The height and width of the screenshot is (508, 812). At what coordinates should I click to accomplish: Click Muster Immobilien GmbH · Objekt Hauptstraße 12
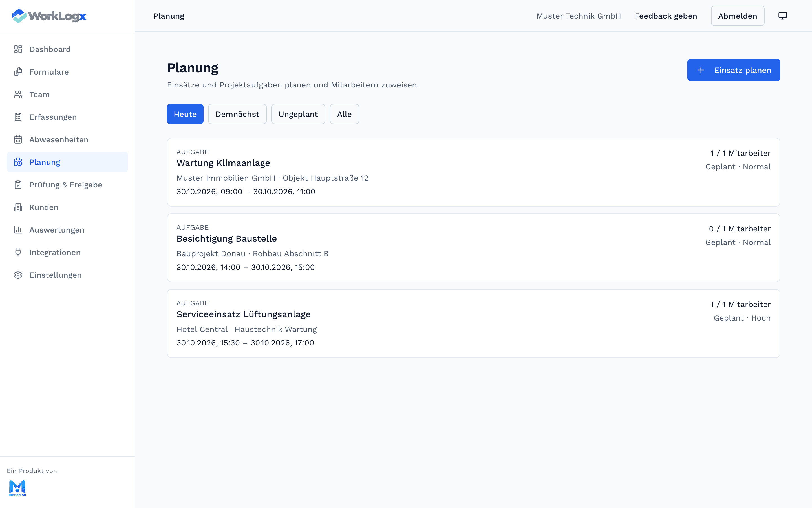tap(272, 178)
